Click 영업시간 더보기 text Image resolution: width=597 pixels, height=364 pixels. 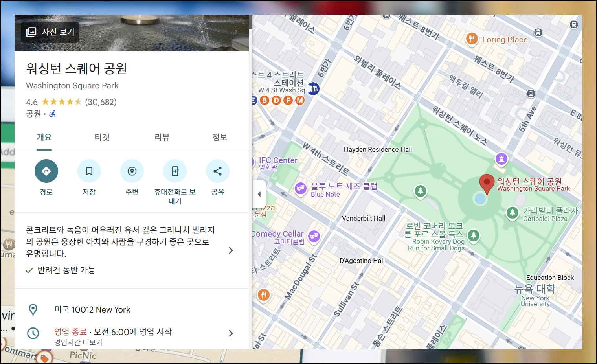[x=78, y=342]
